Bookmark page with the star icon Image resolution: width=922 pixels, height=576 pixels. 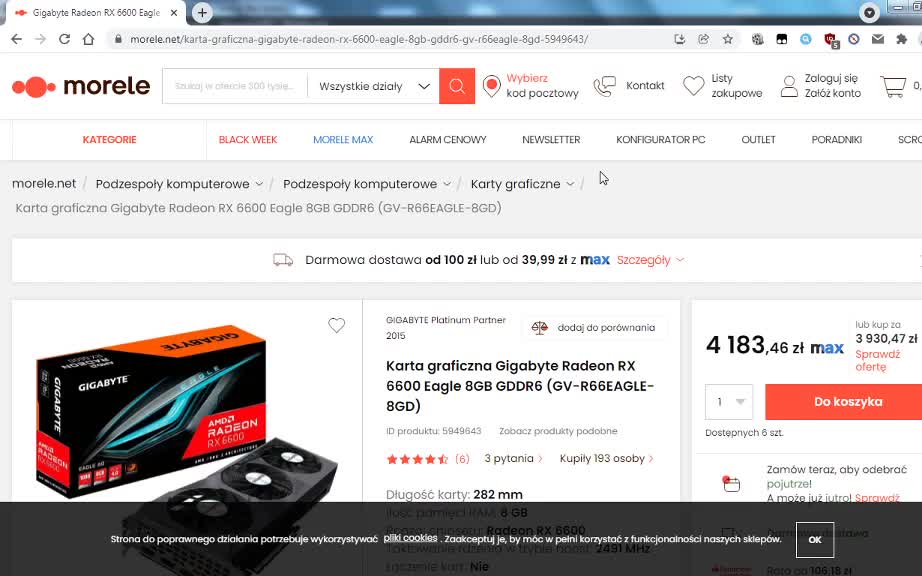728,39
